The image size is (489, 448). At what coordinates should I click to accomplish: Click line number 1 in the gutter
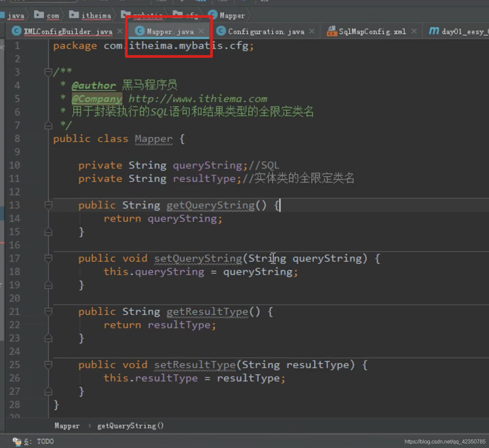pyautogui.click(x=17, y=45)
